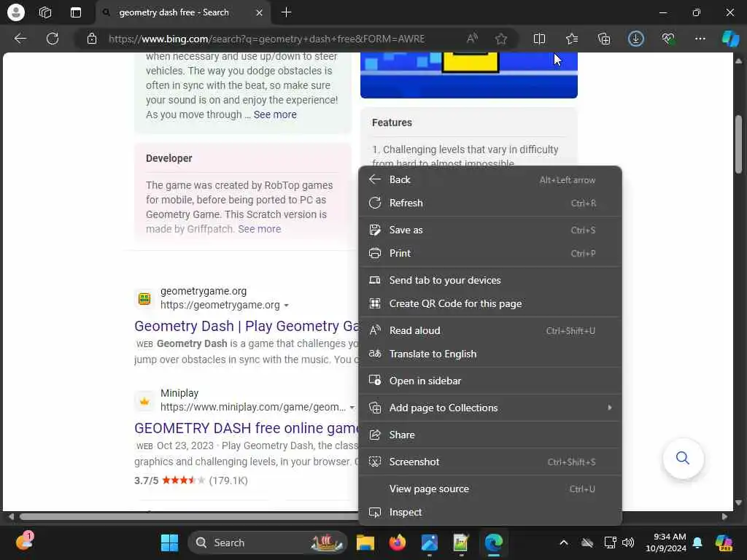Select Open in sidebar

pyautogui.click(x=489, y=381)
